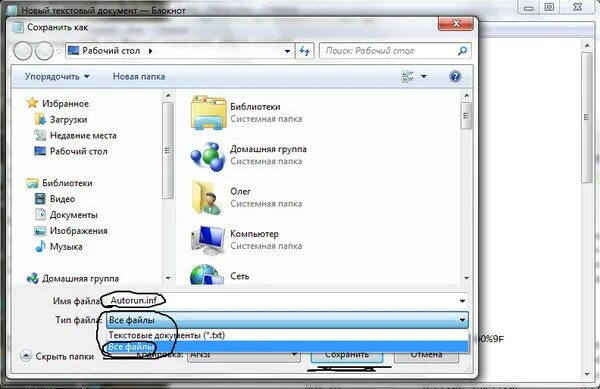Click file list scroll up arrow
The image size is (600, 389).
[x=466, y=95]
